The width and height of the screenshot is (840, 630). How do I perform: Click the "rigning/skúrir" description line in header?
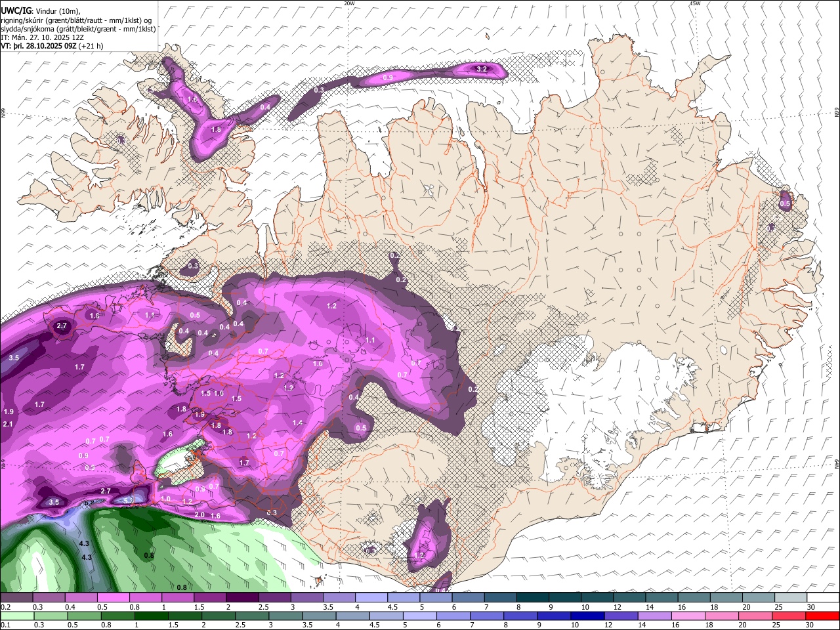(x=76, y=20)
